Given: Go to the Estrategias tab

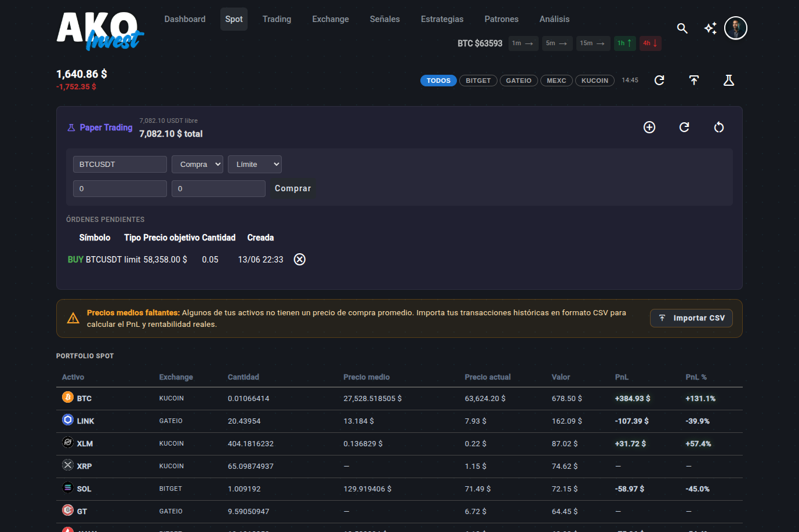Looking at the screenshot, I should click(x=442, y=19).
